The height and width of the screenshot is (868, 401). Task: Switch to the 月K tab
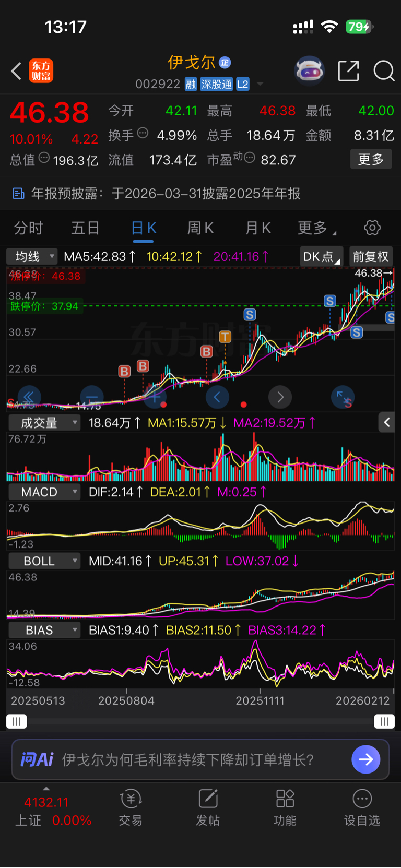point(258,228)
